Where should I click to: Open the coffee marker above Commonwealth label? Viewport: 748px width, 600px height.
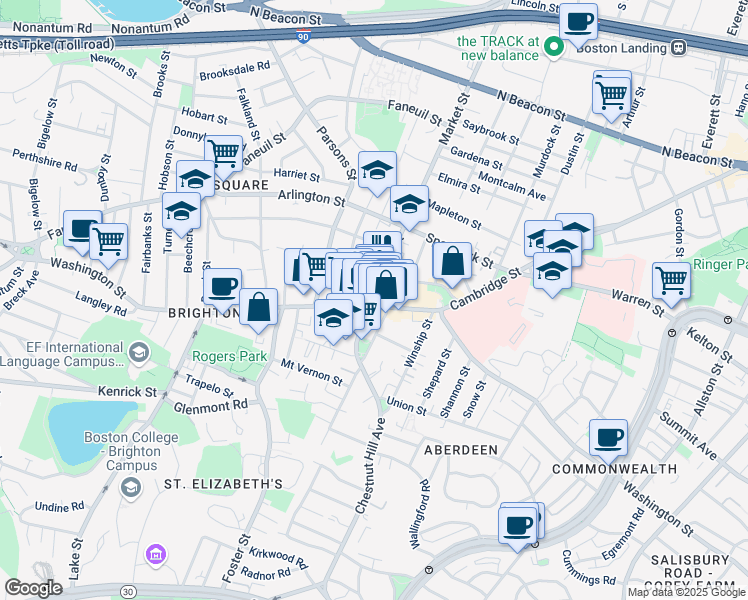pos(608,437)
